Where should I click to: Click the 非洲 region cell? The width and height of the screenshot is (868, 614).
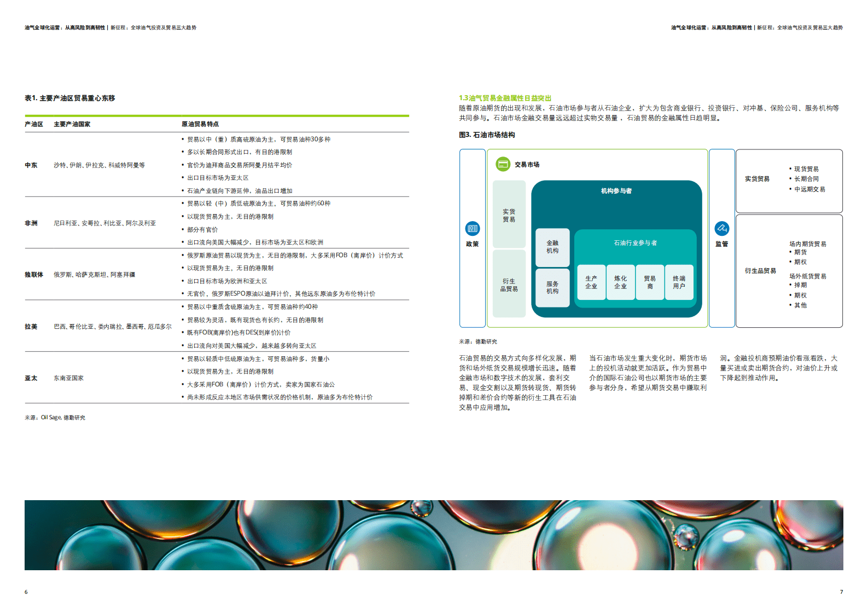pyautogui.click(x=31, y=223)
